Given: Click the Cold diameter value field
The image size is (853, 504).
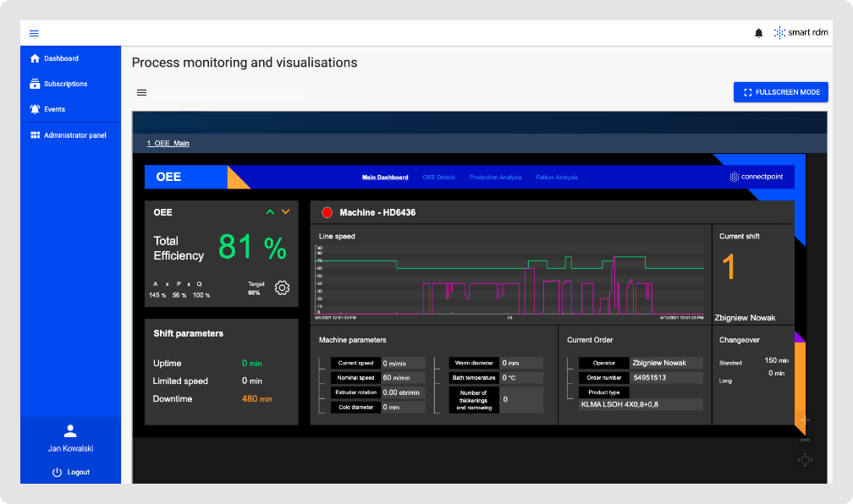Looking at the screenshot, I should (x=403, y=407).
